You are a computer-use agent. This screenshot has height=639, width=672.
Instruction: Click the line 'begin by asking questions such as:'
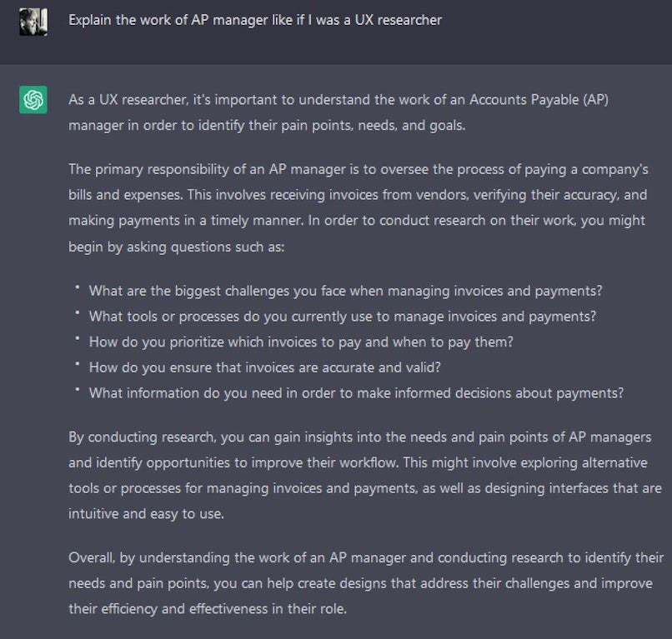tap(176, 247)
